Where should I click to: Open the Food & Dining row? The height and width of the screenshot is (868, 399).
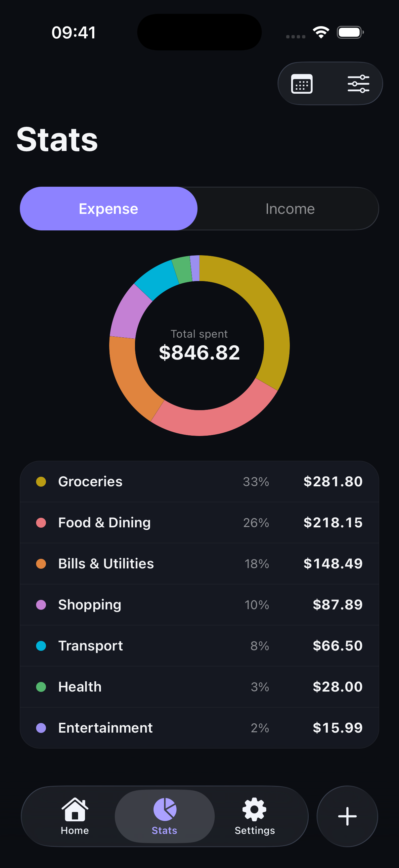(199, 523)
